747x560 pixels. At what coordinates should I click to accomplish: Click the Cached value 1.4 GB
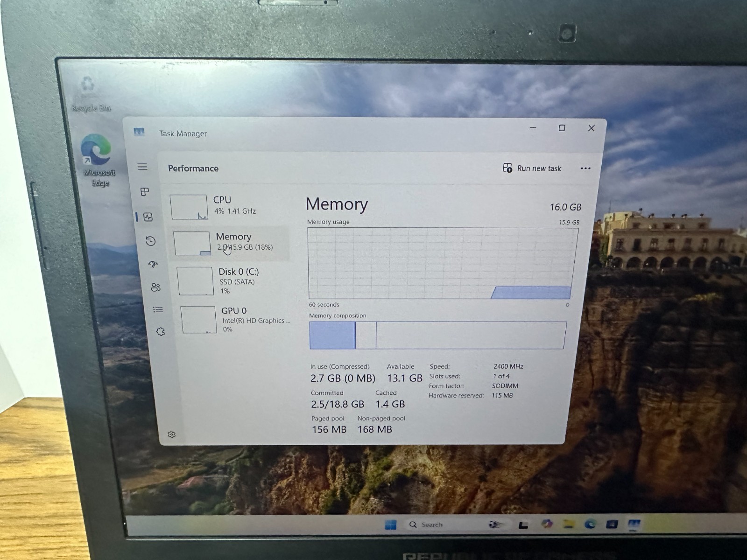(x=390, y=404)
